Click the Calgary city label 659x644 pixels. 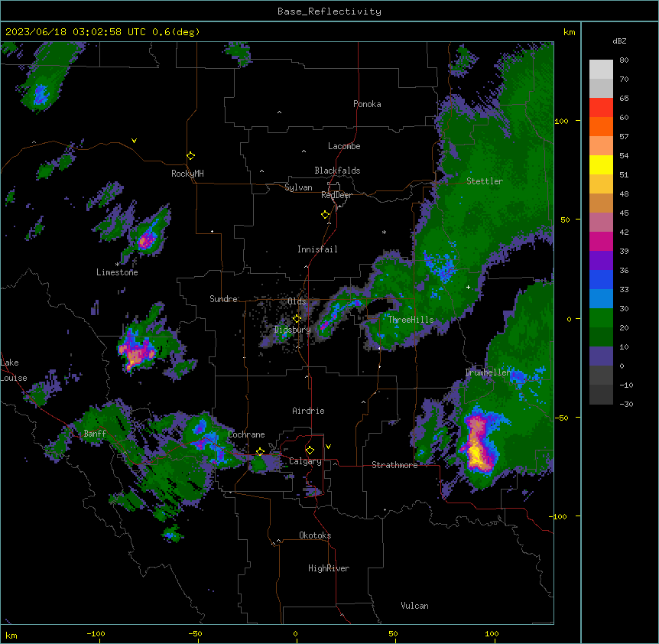[306, 461]
